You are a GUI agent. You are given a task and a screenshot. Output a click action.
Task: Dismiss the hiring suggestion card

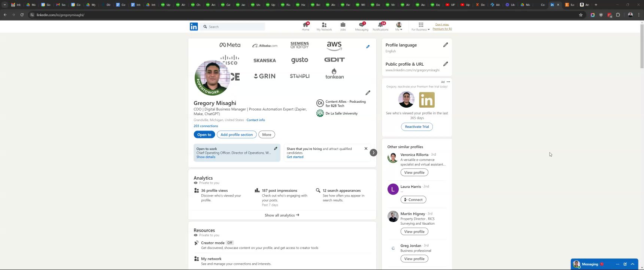[x=366, y=148]
